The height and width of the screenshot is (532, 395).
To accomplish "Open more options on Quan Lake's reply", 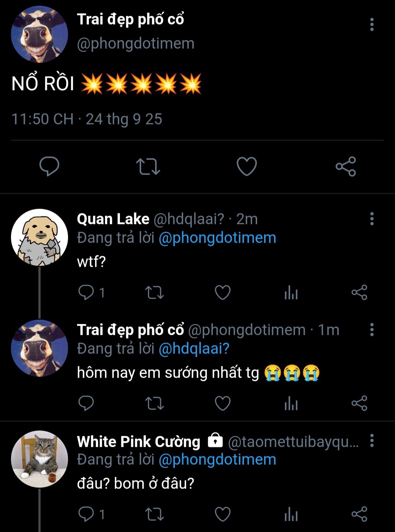I will (x=372, y=219).
